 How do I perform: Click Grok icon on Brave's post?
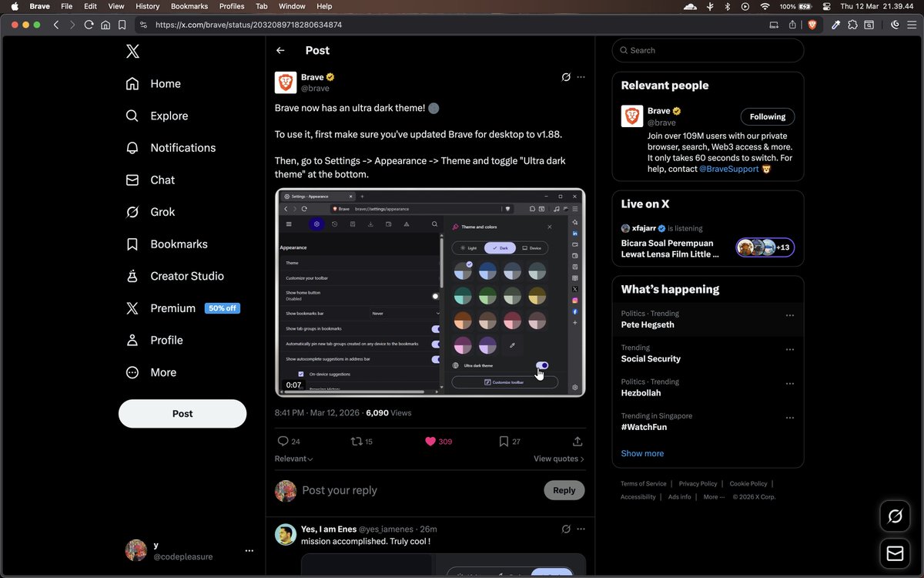click(x=566, y=77)
